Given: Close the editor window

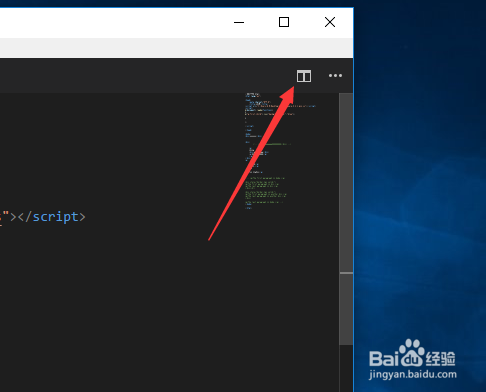Looking at the screenshot, I should pyautogui.click(x=330, y=22).
